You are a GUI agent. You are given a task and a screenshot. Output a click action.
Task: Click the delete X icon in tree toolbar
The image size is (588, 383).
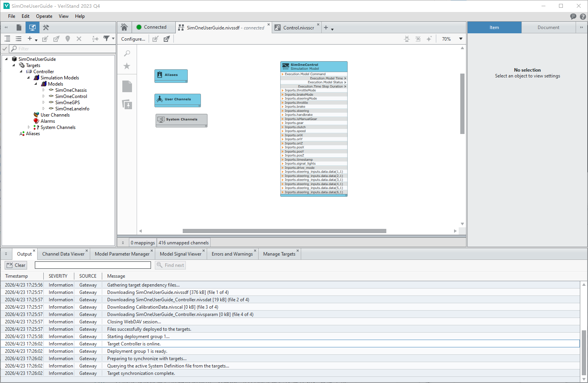79,39
